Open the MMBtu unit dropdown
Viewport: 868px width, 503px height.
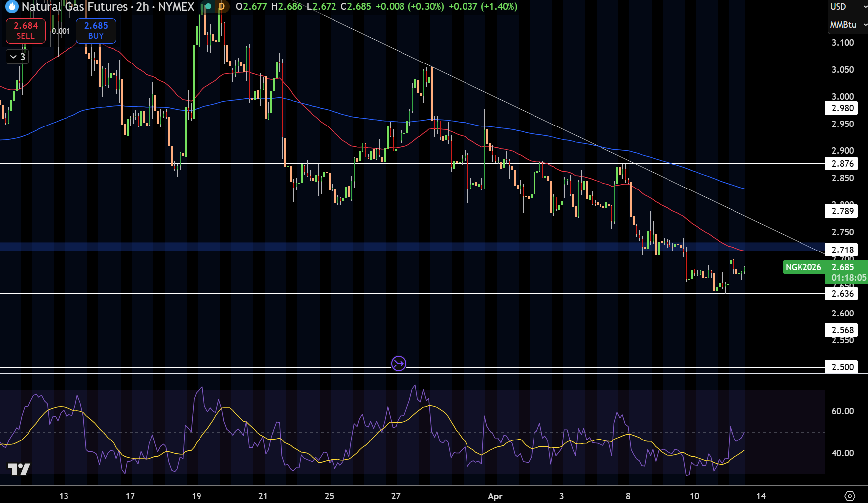(x=848, y=25)
